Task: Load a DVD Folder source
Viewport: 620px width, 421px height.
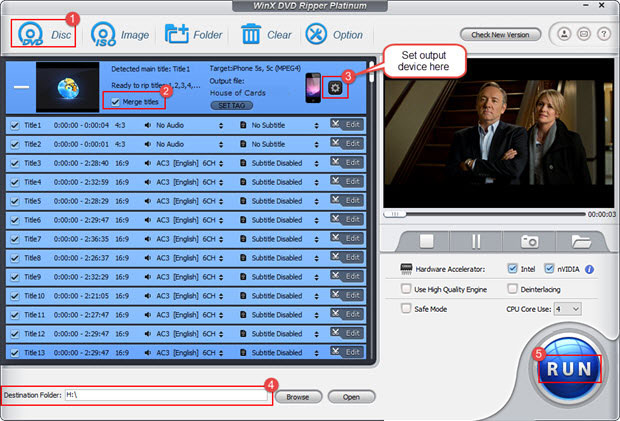Action: point(193,35)
